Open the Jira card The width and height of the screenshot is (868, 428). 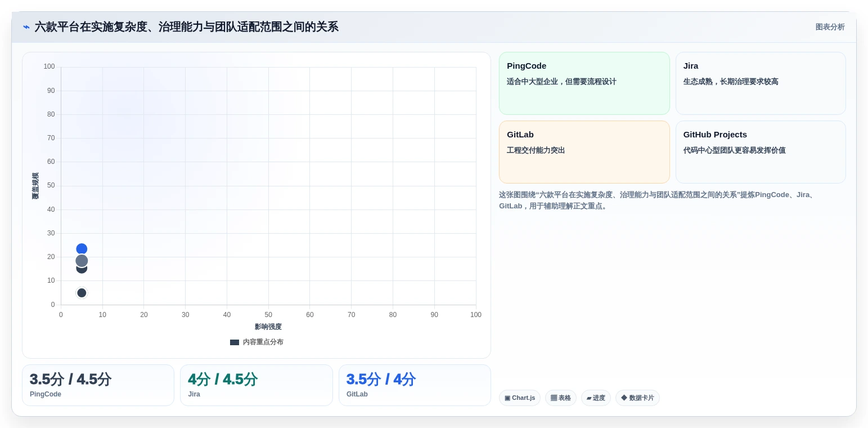click(761, 83)
